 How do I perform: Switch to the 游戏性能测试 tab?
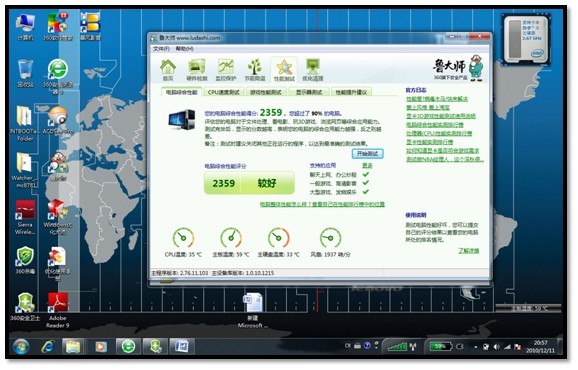click(x=266, y=92)
